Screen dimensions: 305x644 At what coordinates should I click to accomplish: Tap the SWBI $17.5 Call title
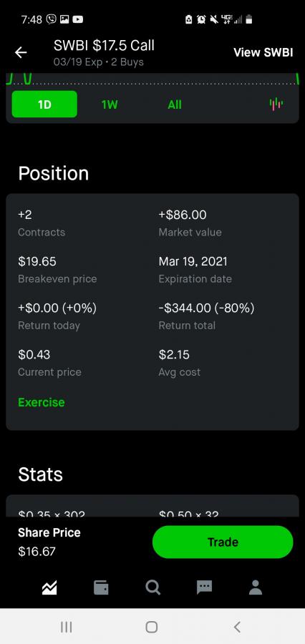click(104, 45)
